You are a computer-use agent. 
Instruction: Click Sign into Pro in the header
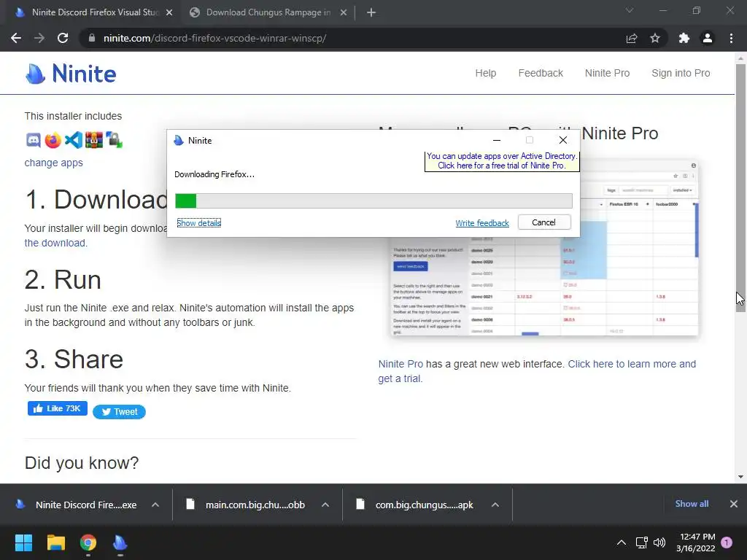pyautogui.click(x=681, y=74)
